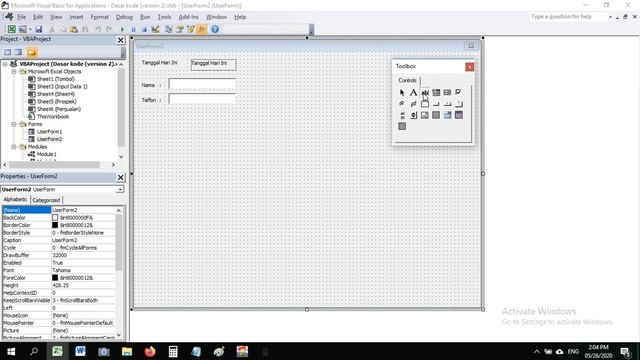Select the Image tool in Toolbox

point(425,116)
